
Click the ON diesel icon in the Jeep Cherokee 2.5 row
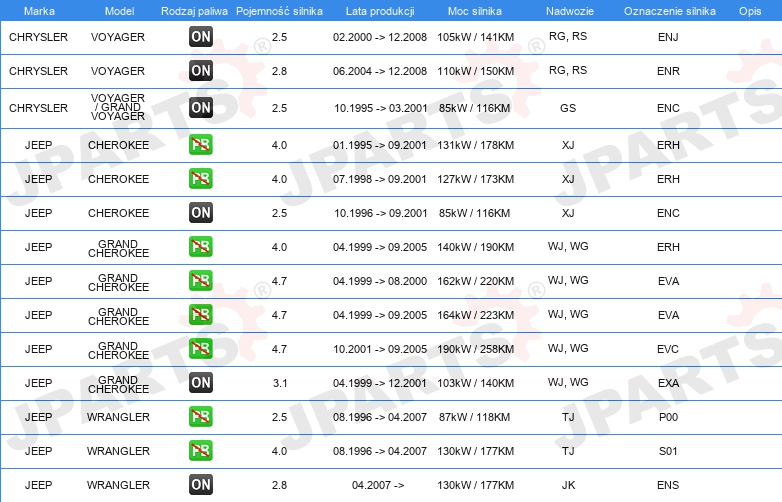[200, 212]
